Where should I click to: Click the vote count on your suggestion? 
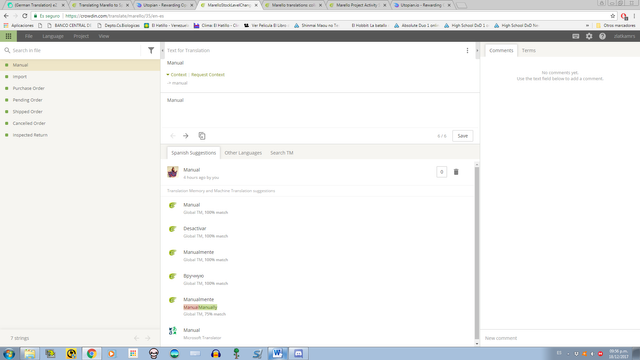(441, 172)
